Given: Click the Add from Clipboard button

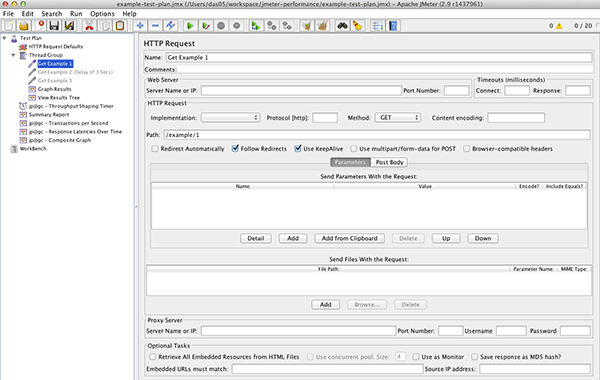Looking at the screenshot, I should point(349,238).
